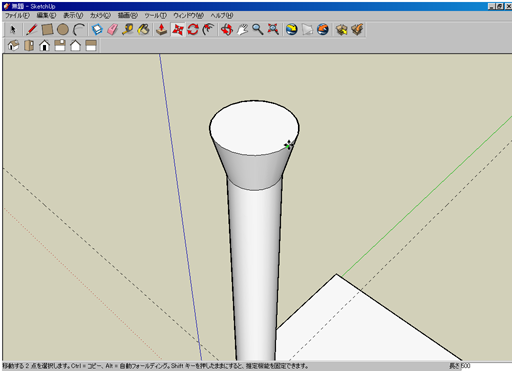Image resolution: width=512 pixels, height=371 pixels.
Task: Select the Paint Bucket tool
Action: click(144, 30)
